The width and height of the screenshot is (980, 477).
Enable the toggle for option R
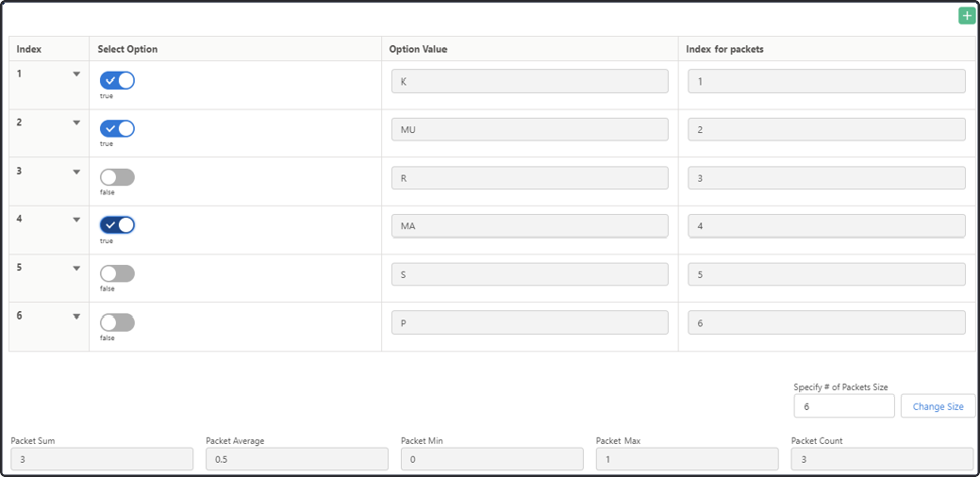(118, 177)
